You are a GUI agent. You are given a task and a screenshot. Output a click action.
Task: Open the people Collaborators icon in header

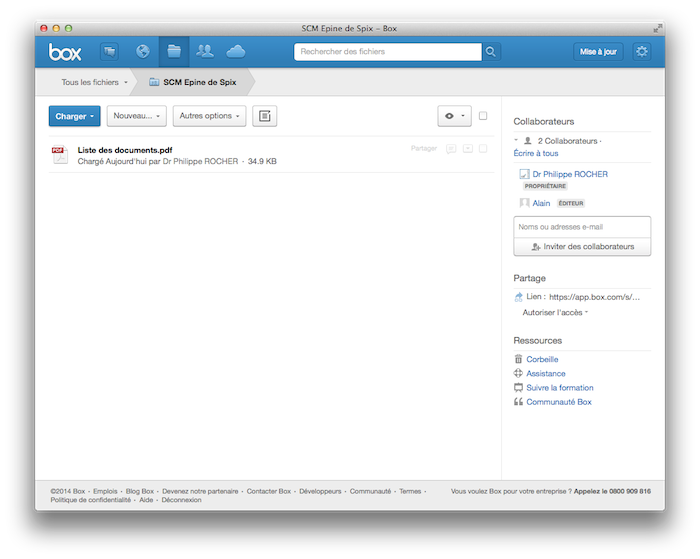click(205, 52)
